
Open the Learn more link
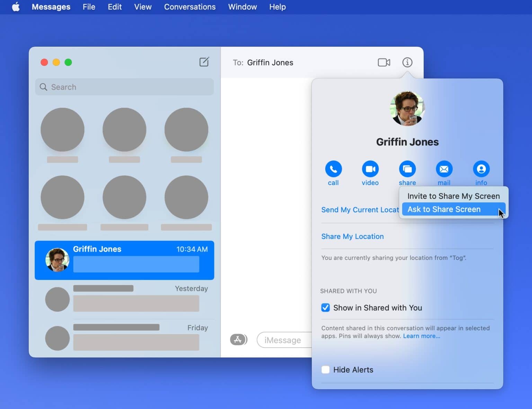[421, 336]
